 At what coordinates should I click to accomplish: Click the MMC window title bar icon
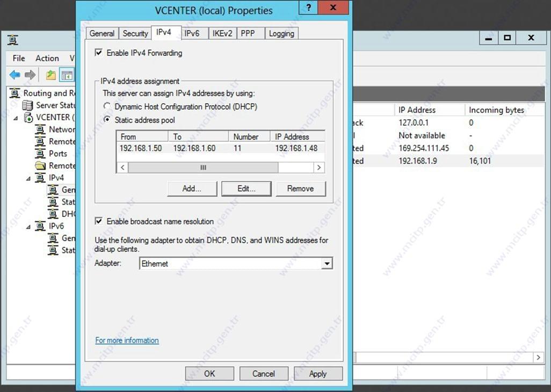pos(13,40)
